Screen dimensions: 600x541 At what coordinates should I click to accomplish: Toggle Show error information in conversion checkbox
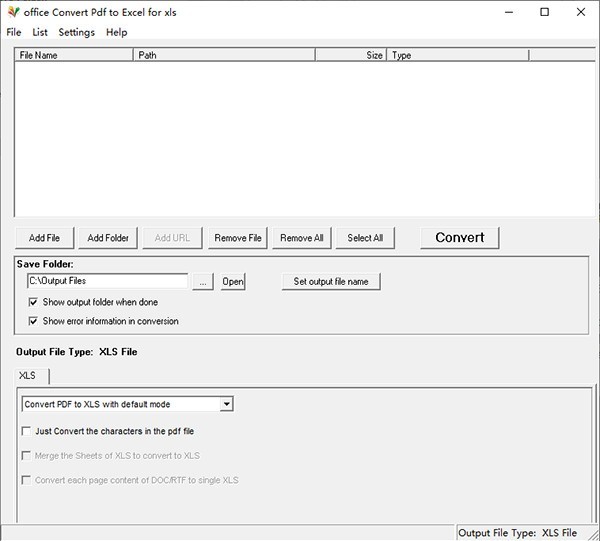33,321
